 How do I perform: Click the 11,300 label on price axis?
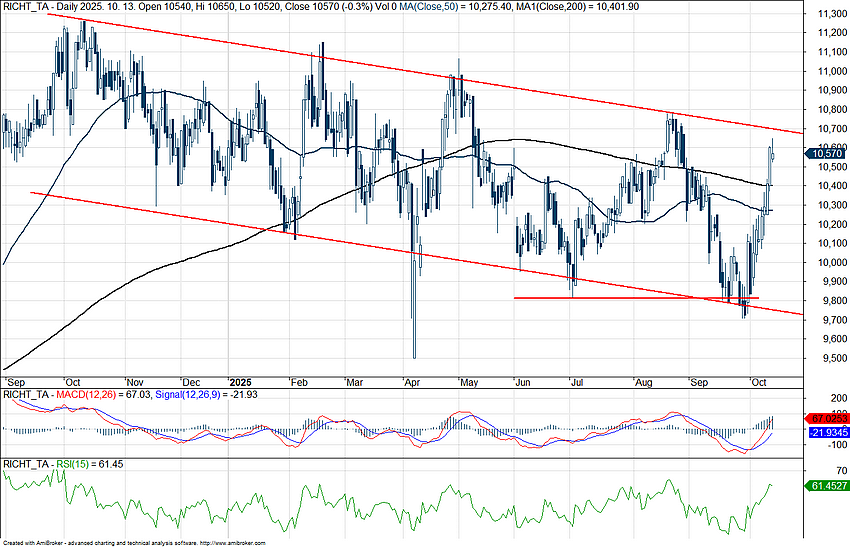(x=827, y=14)
